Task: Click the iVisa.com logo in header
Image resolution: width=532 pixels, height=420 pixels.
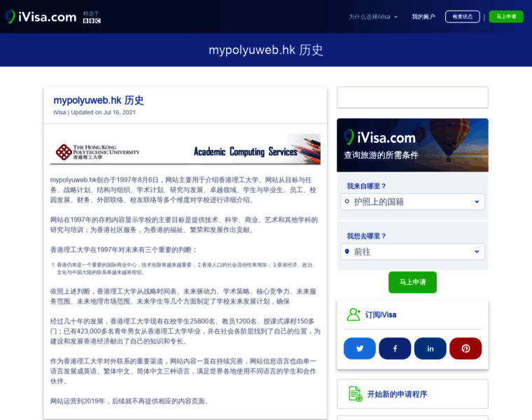Action: tap(41, 17)
